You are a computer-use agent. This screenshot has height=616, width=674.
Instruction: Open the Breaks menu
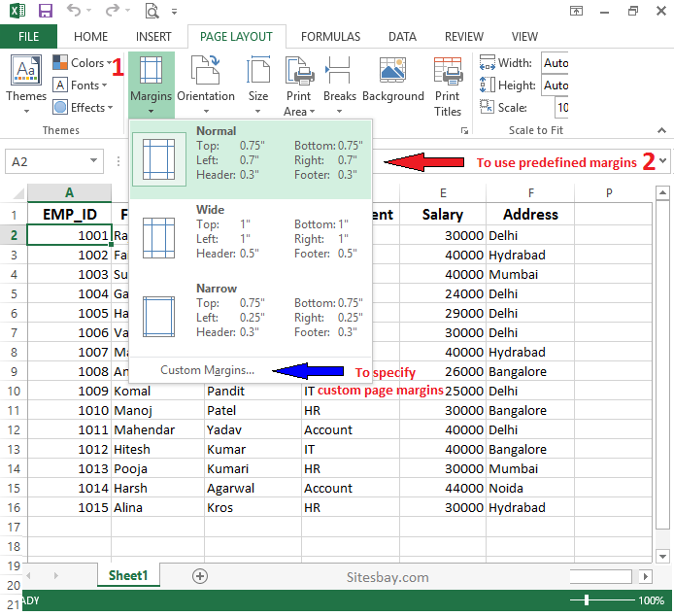pyautogui.click(x=340, y=85)
